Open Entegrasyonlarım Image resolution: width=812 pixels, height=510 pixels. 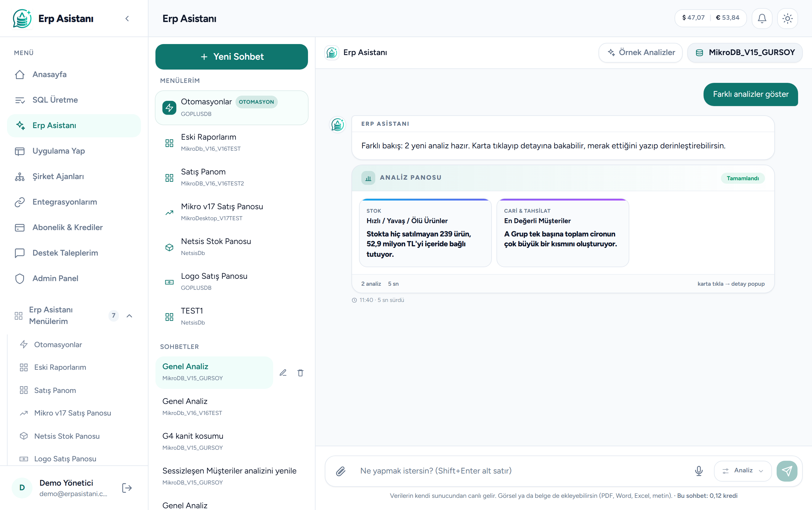point(74,202)
